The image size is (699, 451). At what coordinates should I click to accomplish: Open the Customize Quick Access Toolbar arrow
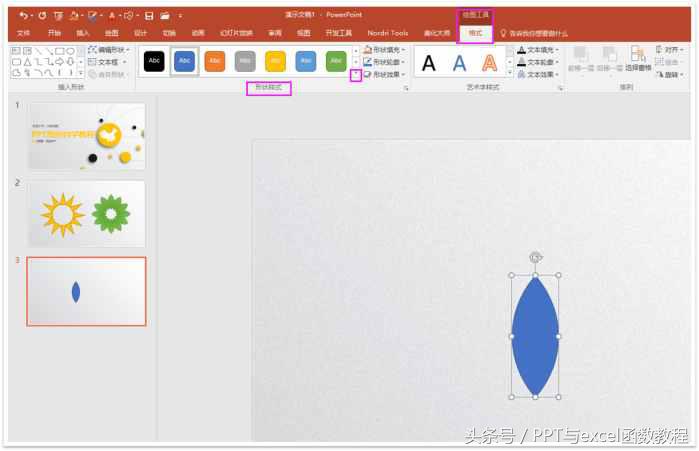[180, 16]
